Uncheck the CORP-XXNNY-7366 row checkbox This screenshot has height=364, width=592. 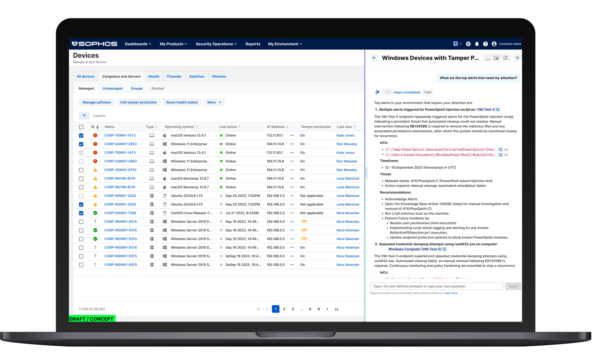coord(81,213)
